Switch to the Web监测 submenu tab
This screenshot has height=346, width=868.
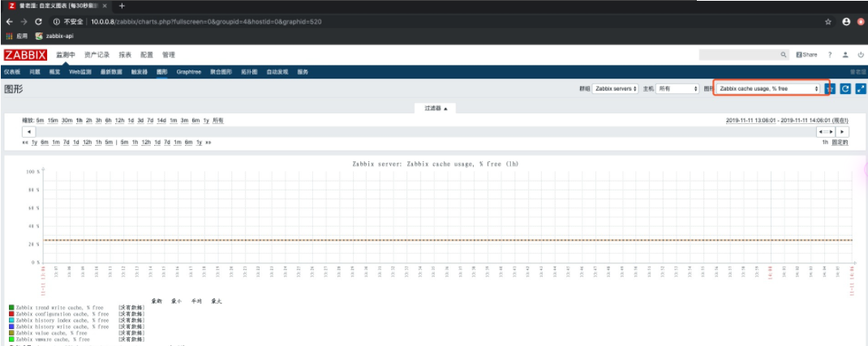coord(80,72)
